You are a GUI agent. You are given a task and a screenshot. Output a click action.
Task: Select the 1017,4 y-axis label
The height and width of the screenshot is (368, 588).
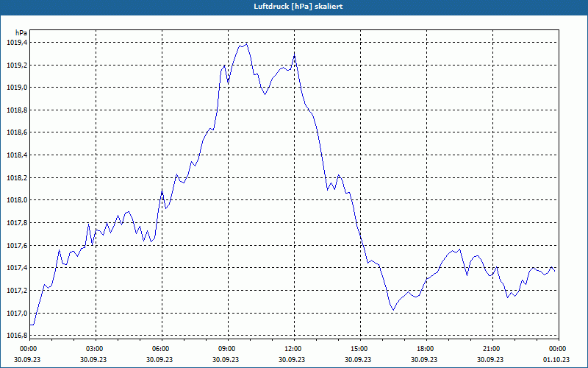[17, 268]
